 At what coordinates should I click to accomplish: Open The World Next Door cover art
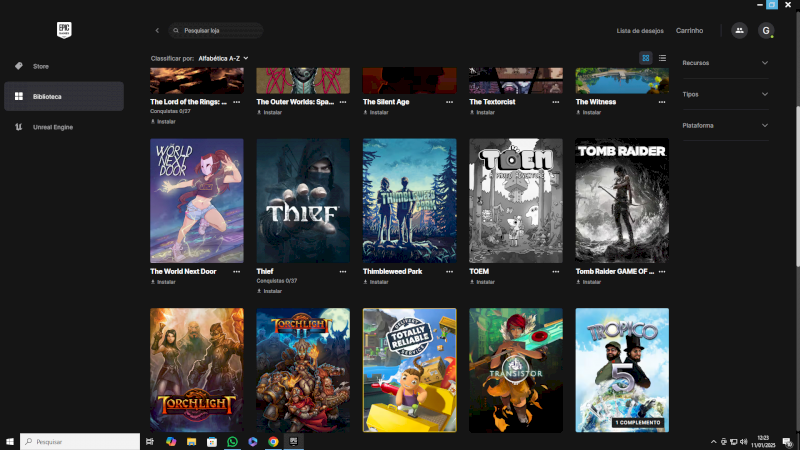tap(197, 201)
